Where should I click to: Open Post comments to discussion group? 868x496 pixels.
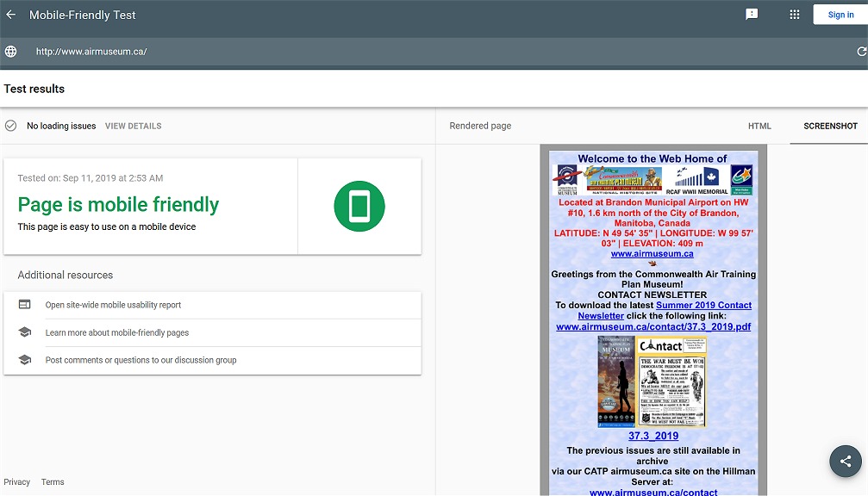(141, 360)
